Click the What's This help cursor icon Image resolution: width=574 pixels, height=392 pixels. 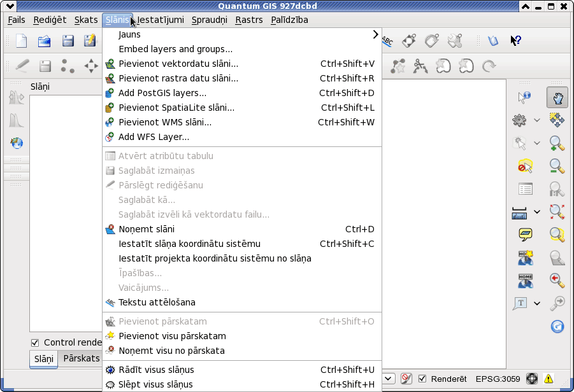pos(516,40)
